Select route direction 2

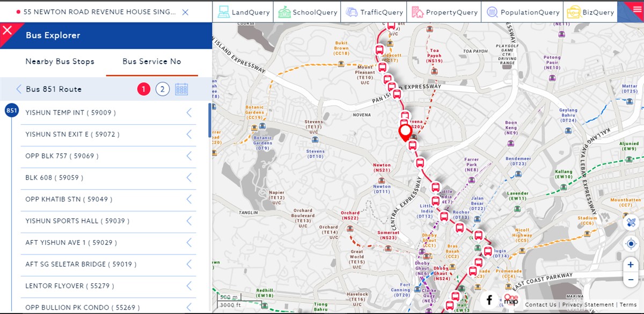point(163,89)
